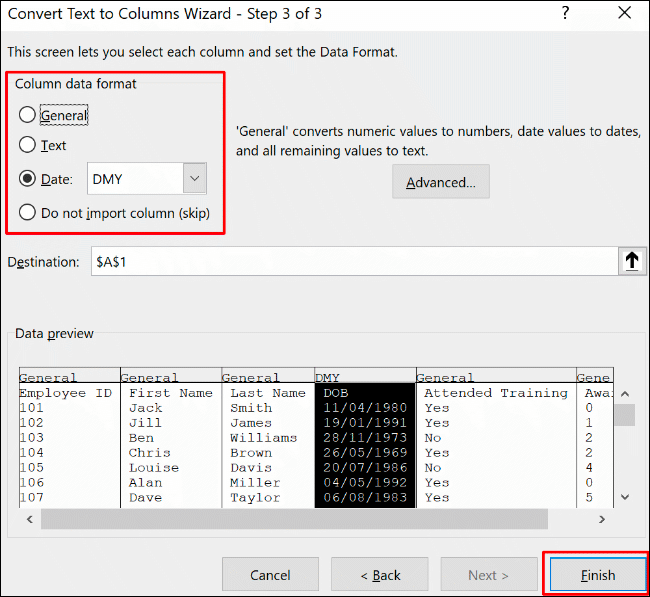Click the collapse dialog arrow beside Destination

coord(631,261)
